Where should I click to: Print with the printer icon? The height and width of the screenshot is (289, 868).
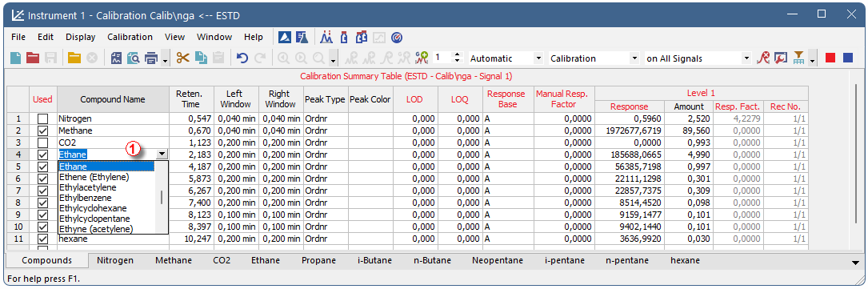point(151,58)
